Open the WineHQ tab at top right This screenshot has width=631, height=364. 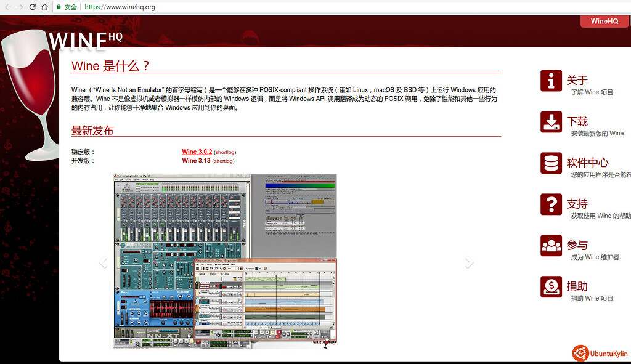(x=604, y=21)
